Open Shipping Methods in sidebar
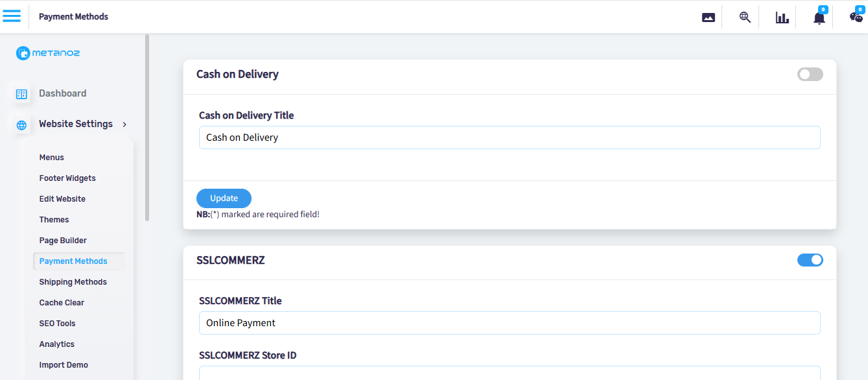 coord(73,282)
